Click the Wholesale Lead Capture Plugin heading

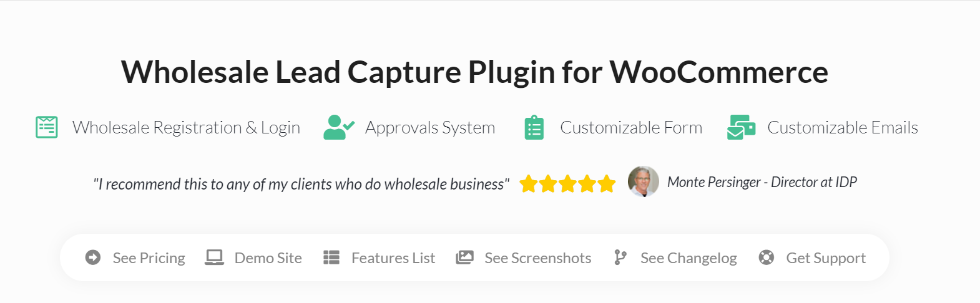tap(474, 72)
